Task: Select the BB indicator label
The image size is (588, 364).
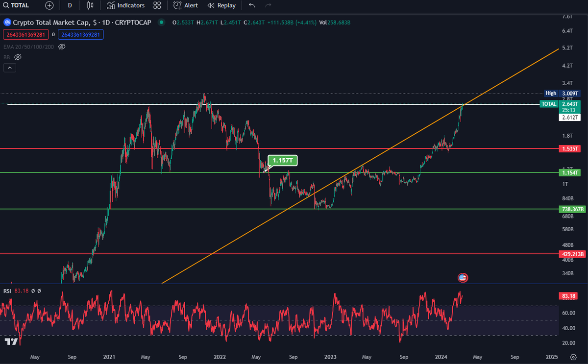Action: point(7,57)
